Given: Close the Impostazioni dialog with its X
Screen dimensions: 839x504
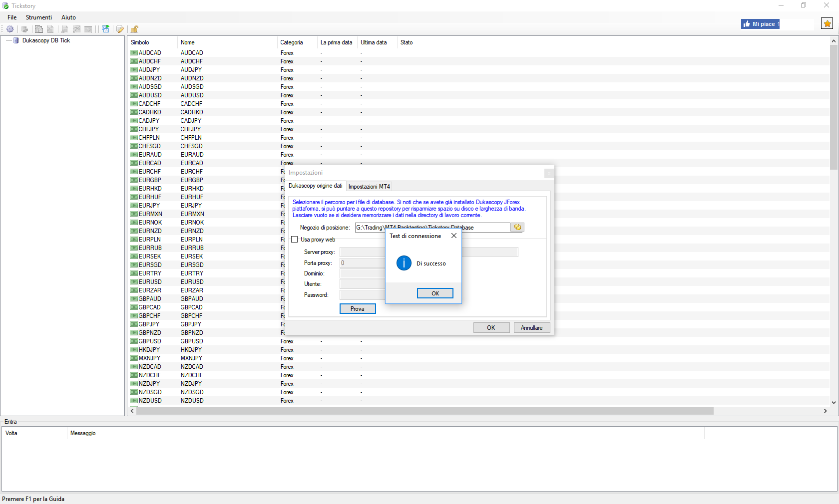Looking at the screenshot, I should [x=548, y=173].
